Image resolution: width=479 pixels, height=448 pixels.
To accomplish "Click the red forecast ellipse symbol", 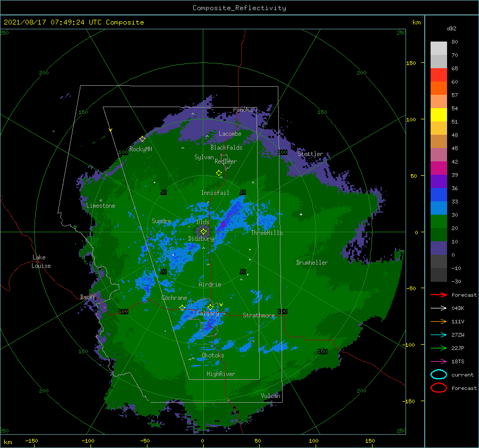I will pos(439,388).
